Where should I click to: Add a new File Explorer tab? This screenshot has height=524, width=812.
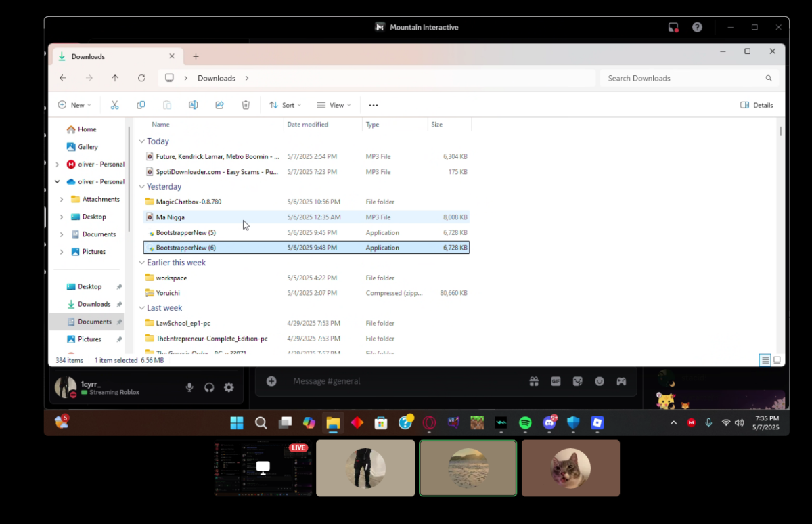[x=196, y=57]
